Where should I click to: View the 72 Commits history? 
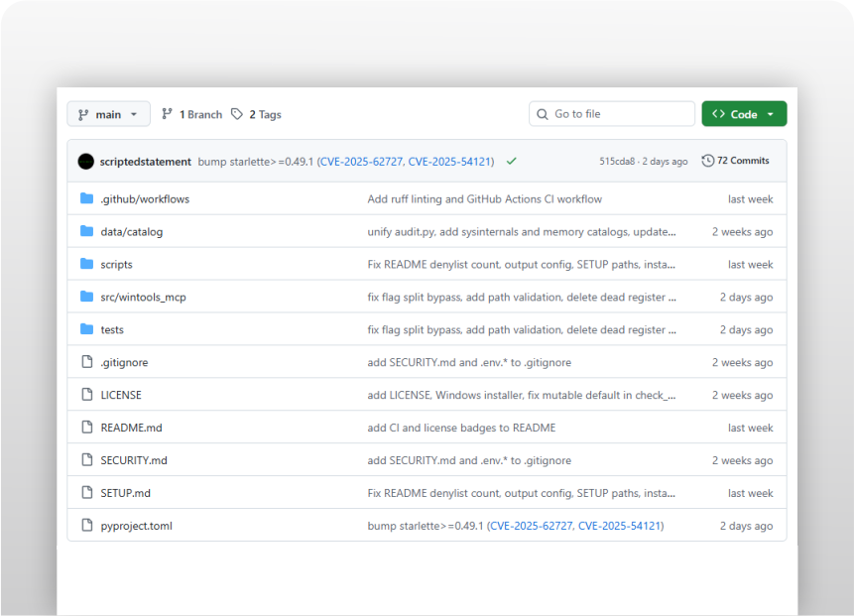pos(742,160)
